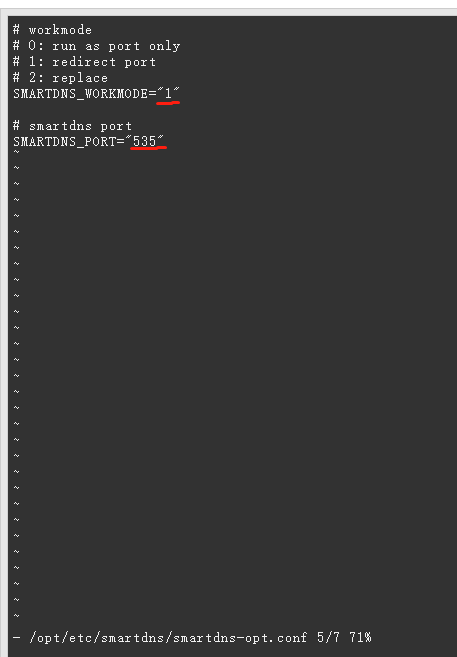Place cursor on the '# workmode' comment line

(x=52, y=30)
